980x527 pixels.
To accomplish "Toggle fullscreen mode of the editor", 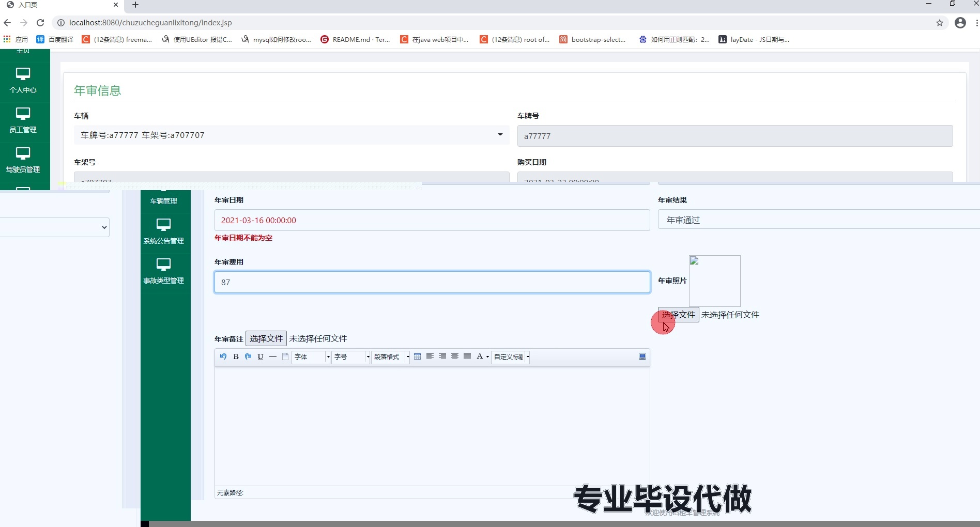I will click(x=642, y=357).
